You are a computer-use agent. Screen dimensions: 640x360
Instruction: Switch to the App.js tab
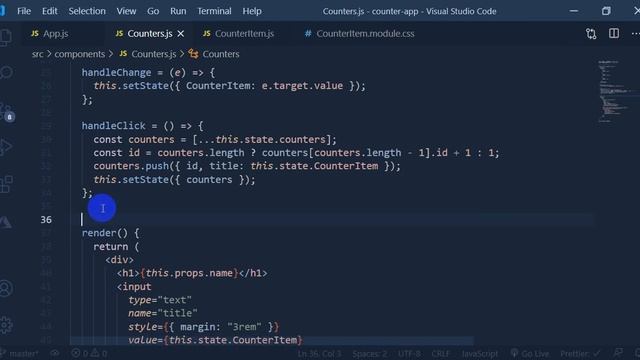[x=50, y=33]
